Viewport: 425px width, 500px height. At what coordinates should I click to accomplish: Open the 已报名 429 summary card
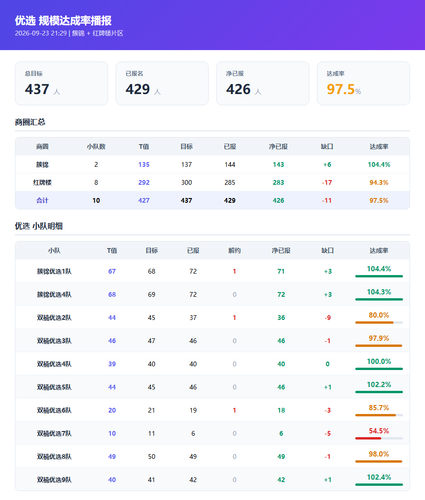point(162,83)
